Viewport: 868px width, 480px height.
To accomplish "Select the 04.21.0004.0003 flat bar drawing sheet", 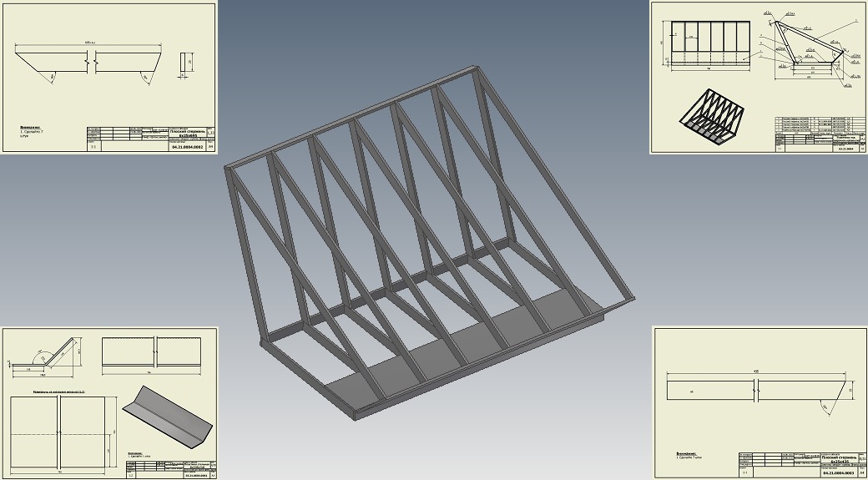I will 760,402.
